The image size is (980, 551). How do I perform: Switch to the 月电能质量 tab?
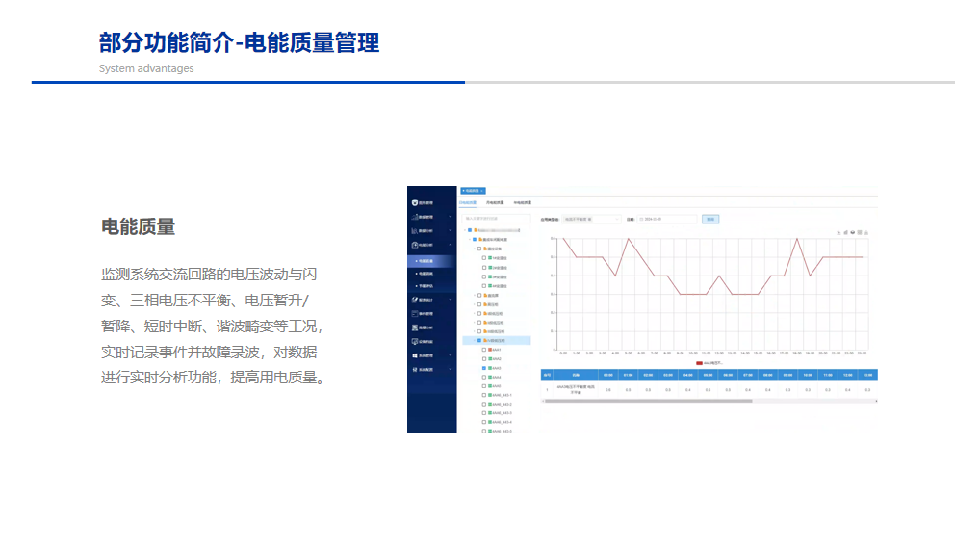tap(494, 203)
